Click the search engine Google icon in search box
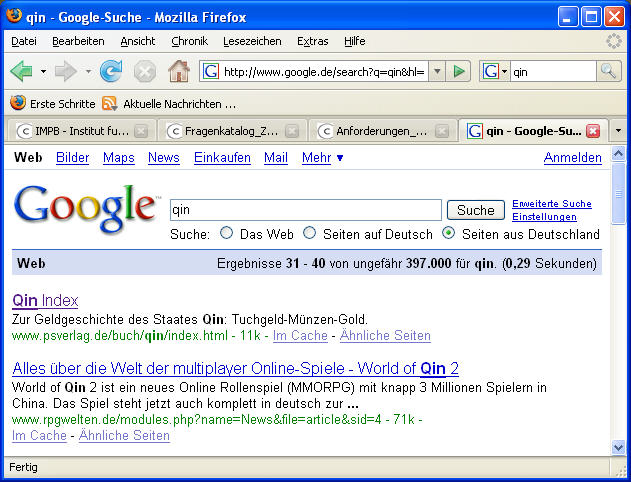 491,72
